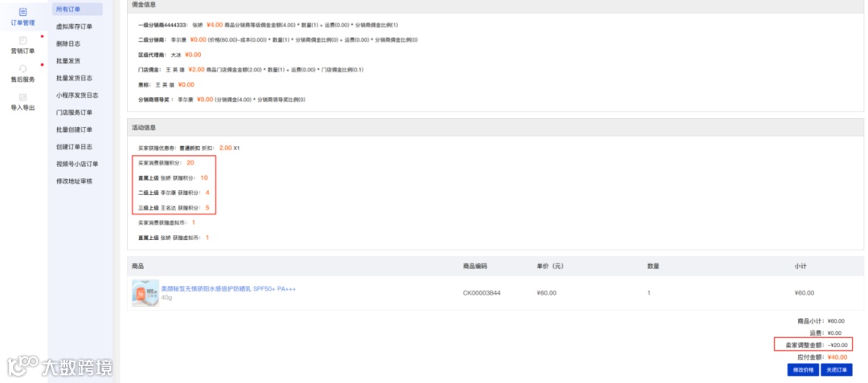The image size is (868, 383).
Task: Click the 直属上级 张娇 points value 10
Action: (204, 178)
